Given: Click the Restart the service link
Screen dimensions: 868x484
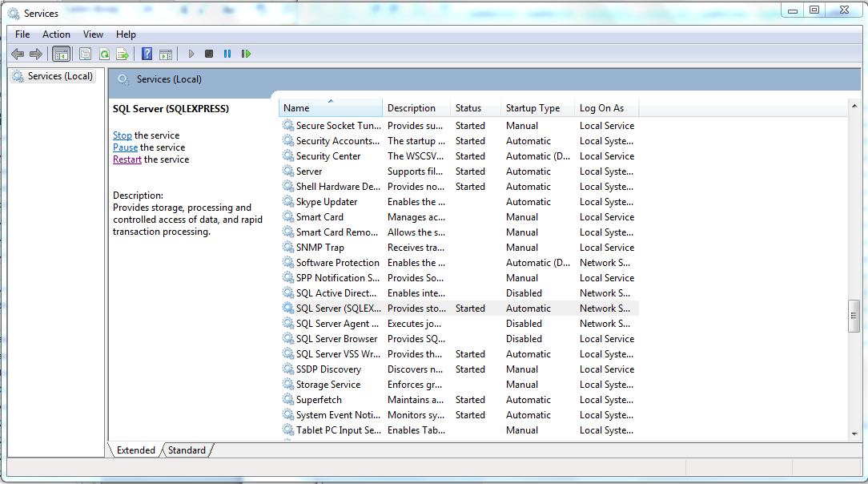Looking at the screenshot, I should click(127, 159).
